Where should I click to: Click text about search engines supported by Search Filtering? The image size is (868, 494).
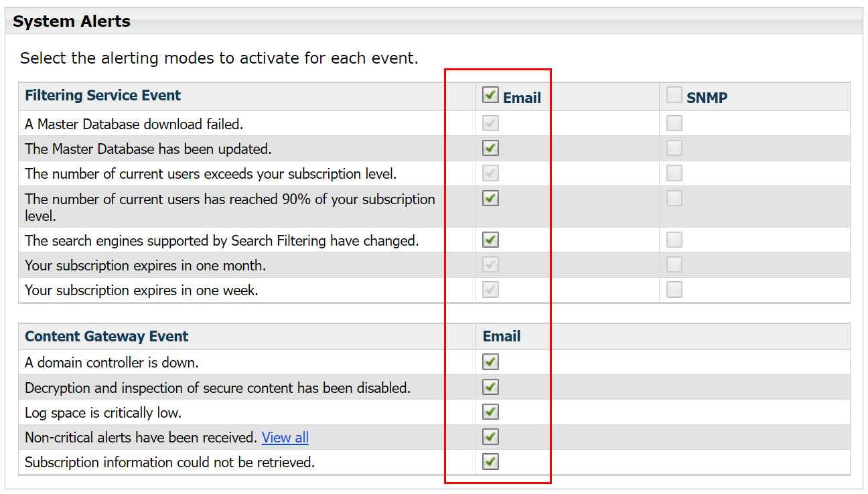(222, 240)
